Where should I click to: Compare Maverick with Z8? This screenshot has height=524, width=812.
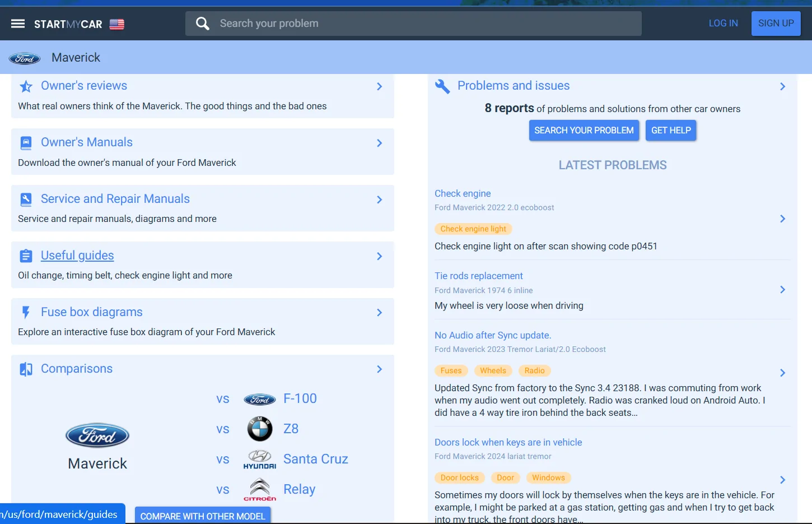pos(291,429)
